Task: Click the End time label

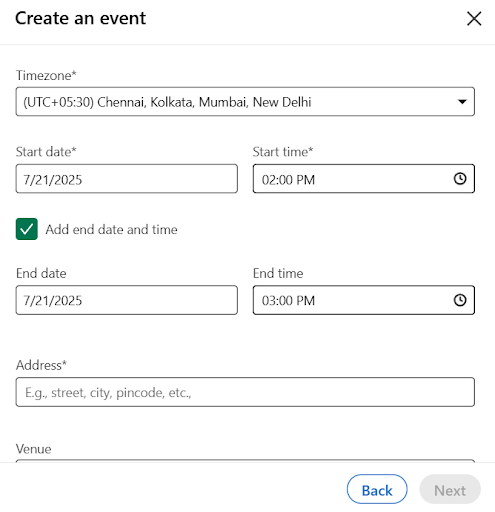Action: click(278, 273)
